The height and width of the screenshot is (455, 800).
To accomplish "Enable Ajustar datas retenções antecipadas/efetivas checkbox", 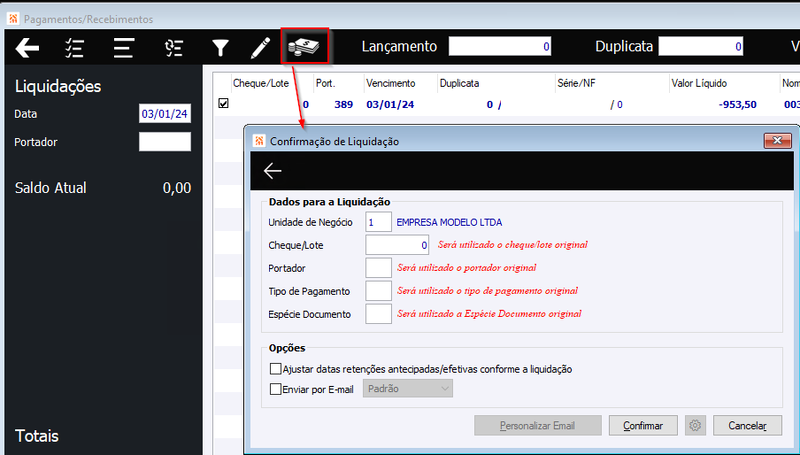I will point(276,368).
